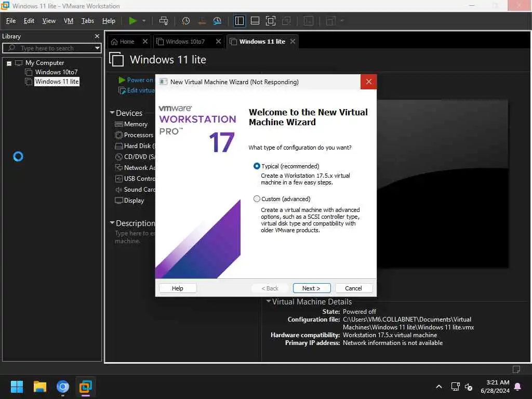This screenshot has height=399, width=532.
Task: Select Custom (advanced) radio option
Action: coord(257,199)
